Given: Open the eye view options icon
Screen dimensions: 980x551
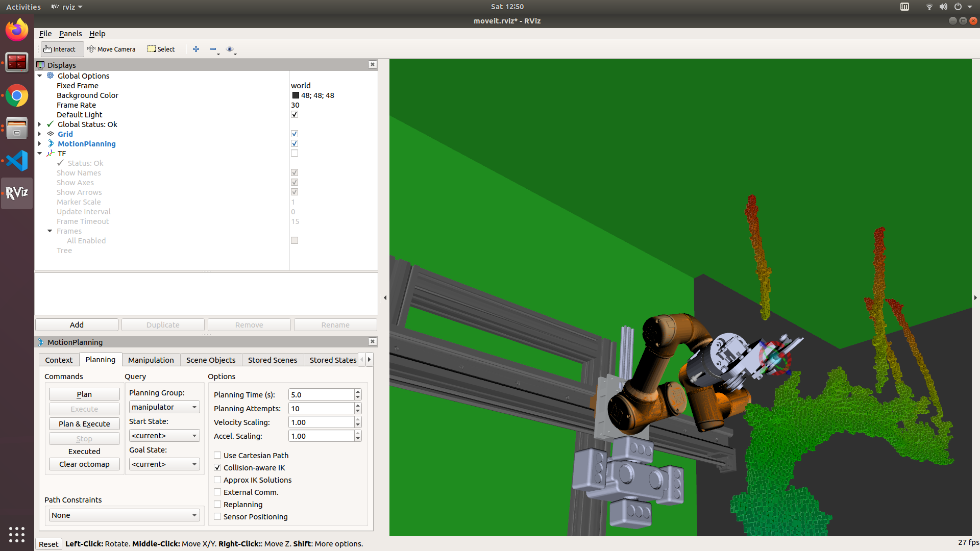Looking at the screenshot, I should (230, 49).
